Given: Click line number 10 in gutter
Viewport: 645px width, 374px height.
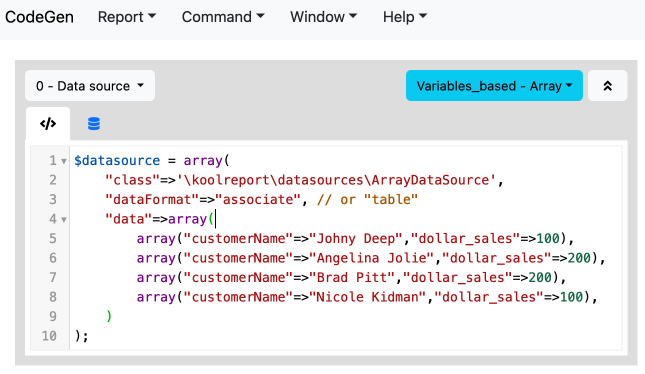Looking at the screenshot, I should [49, 336].
